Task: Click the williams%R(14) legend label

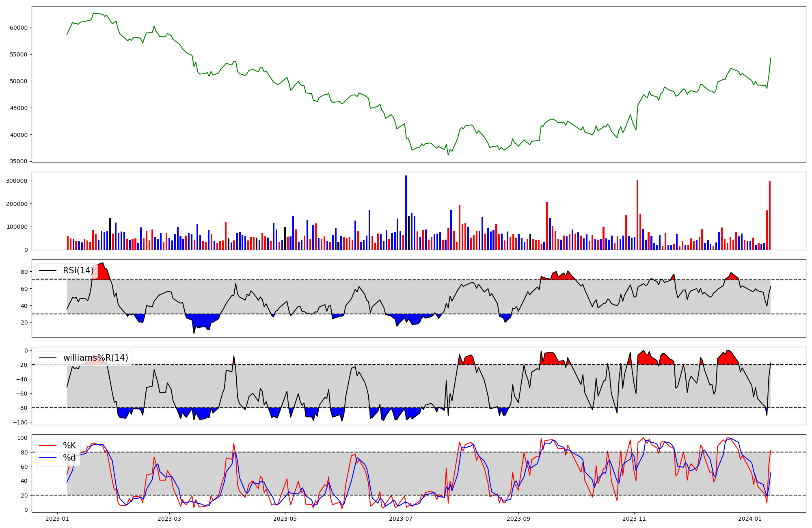Action: [95, 358]
